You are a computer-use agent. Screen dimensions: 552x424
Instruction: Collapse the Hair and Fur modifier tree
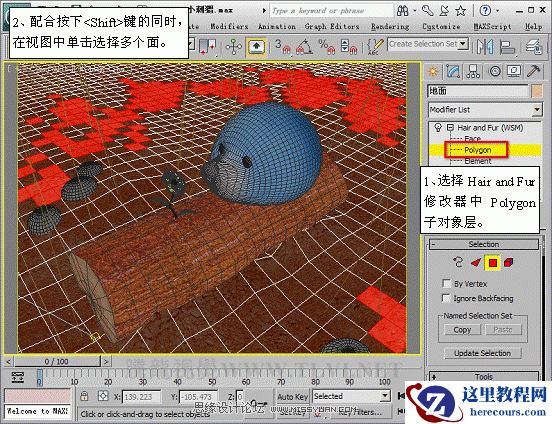click(450, 127)
